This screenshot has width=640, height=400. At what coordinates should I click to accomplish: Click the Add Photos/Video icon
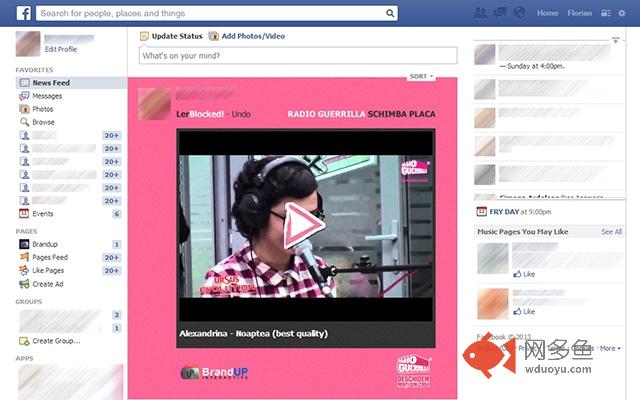213,36
